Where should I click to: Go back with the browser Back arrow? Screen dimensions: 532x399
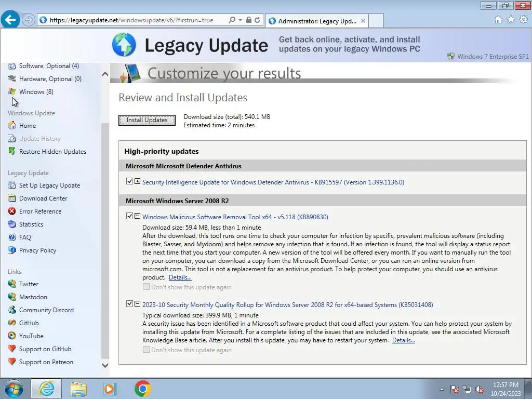(10, 20)
